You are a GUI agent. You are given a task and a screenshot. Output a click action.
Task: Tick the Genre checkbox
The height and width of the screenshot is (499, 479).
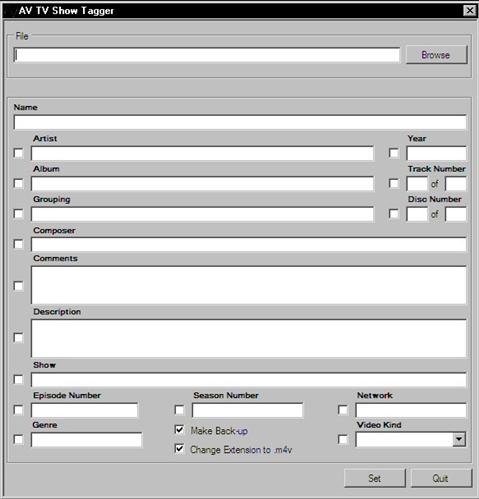tap(19, 440)
